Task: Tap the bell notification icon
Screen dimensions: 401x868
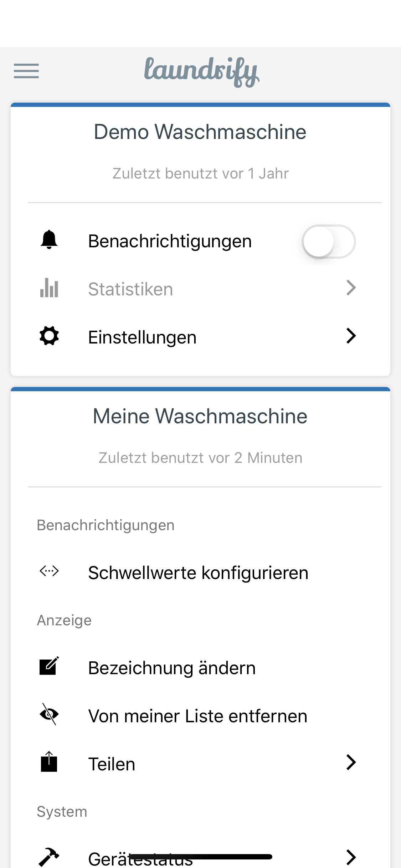Action: pos(49,240)
